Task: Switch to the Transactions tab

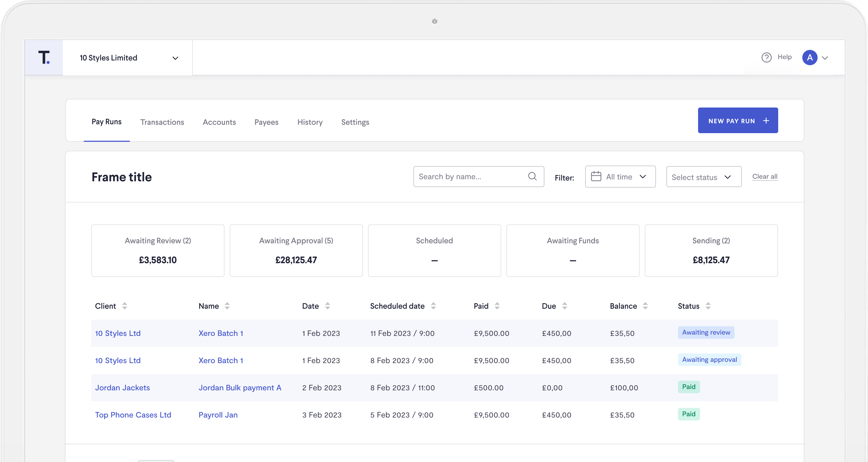Action: click(x=162, y=122)
